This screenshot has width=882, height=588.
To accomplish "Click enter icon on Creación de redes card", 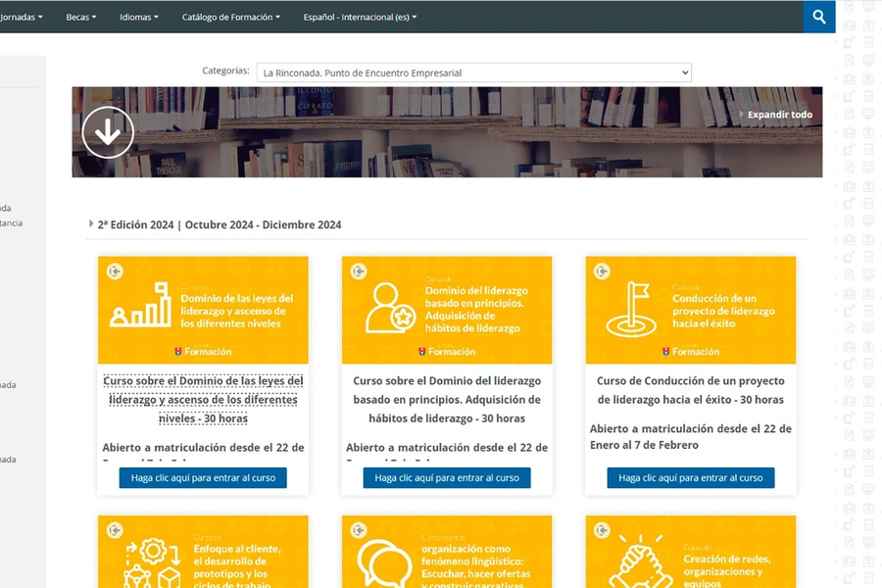I will coord(602,530).
